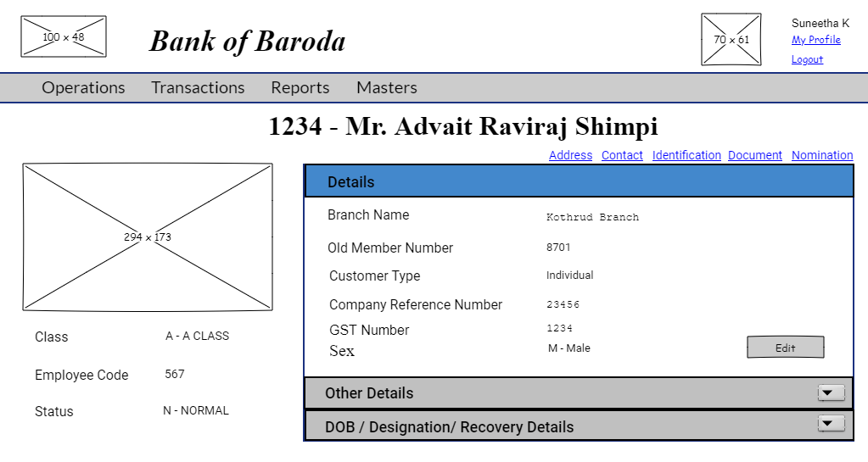Navigate to the Nomination link

point(821,155)
